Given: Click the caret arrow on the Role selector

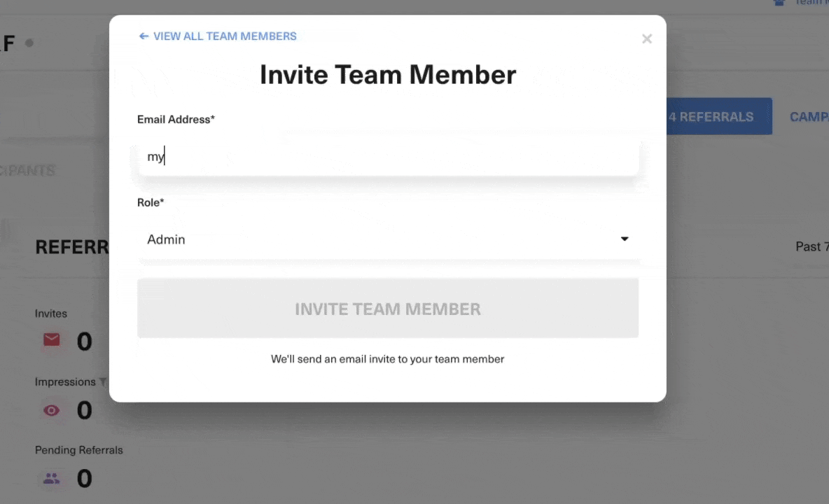Looking at the screenshot, I should 624,239.
